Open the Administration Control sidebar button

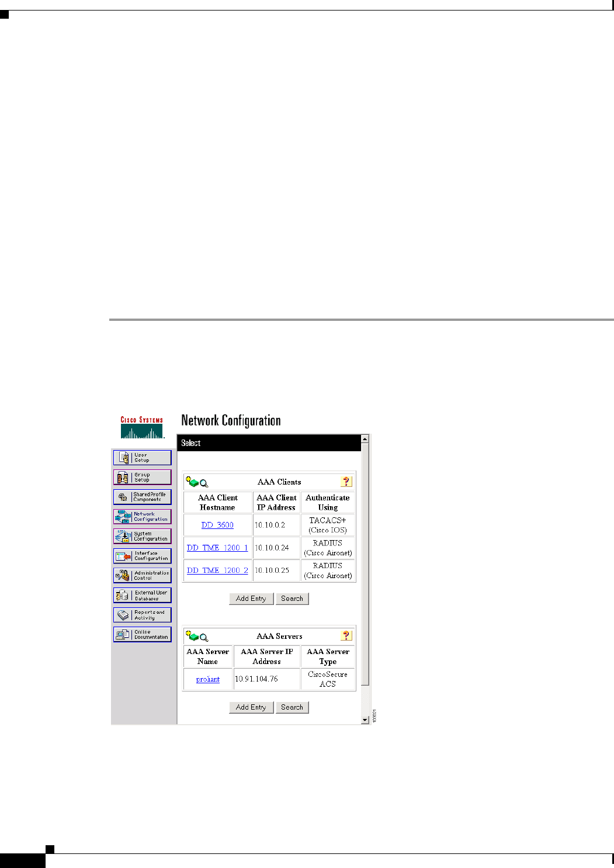[x=143, y=575]
